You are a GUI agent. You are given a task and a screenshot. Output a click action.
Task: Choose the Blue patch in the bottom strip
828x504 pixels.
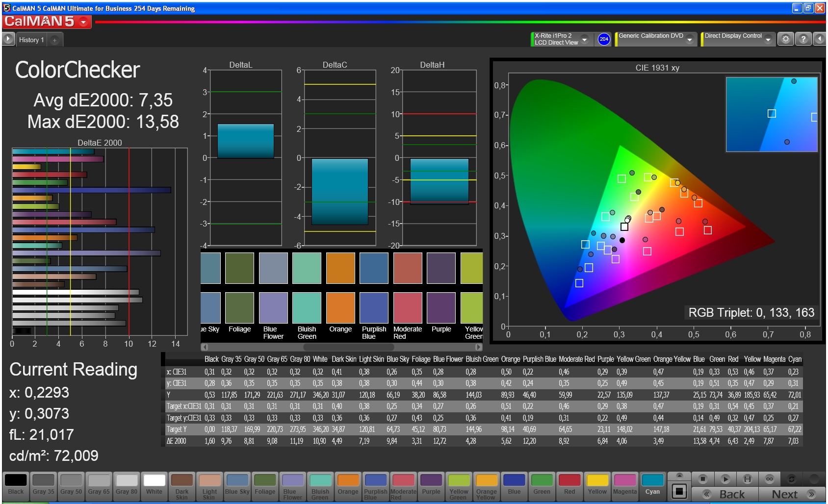pyautogui.click(x=514, y=486)
